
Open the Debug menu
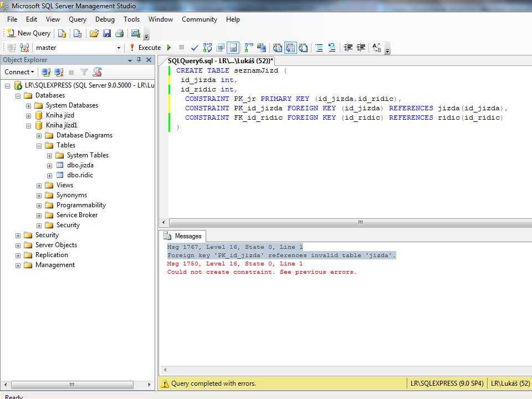[x=105, y=19]
